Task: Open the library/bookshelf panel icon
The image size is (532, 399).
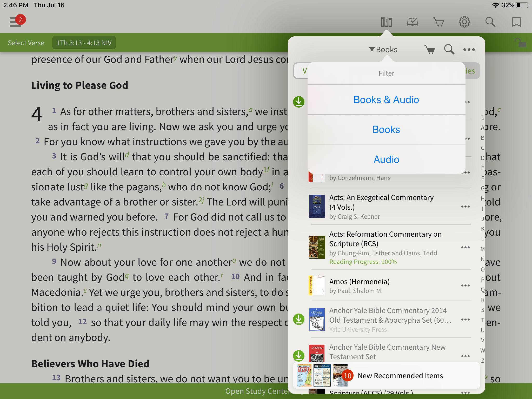Action: click(x=386, y=22)
